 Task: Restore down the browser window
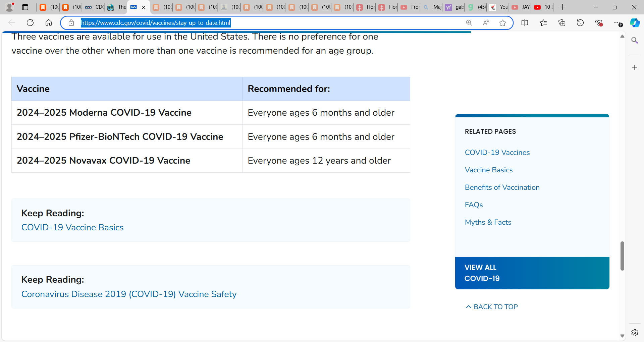(x=615, y=7)
